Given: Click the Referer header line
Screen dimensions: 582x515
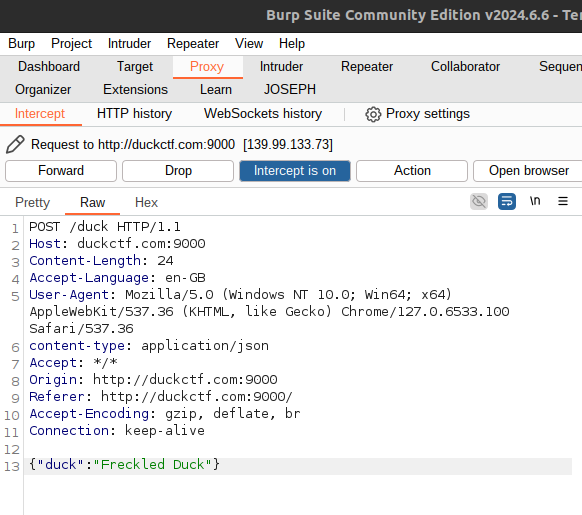Looking at the screenshot, I should point(161,397).
